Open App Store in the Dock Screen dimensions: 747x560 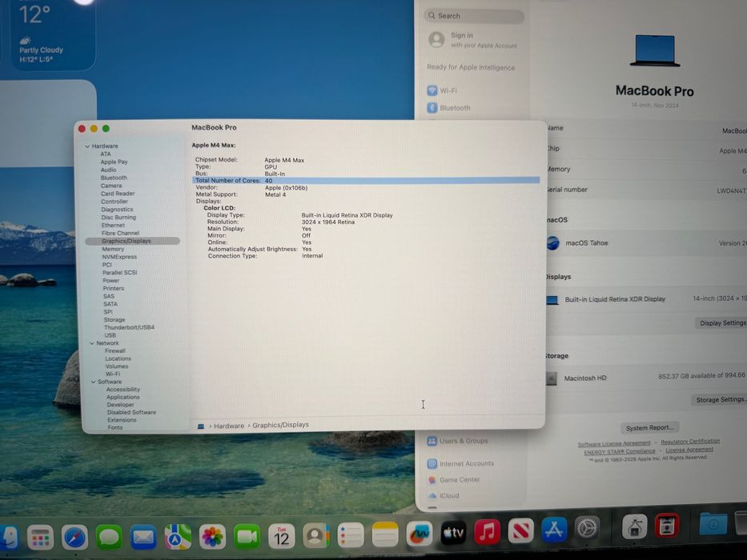[553, 530]
